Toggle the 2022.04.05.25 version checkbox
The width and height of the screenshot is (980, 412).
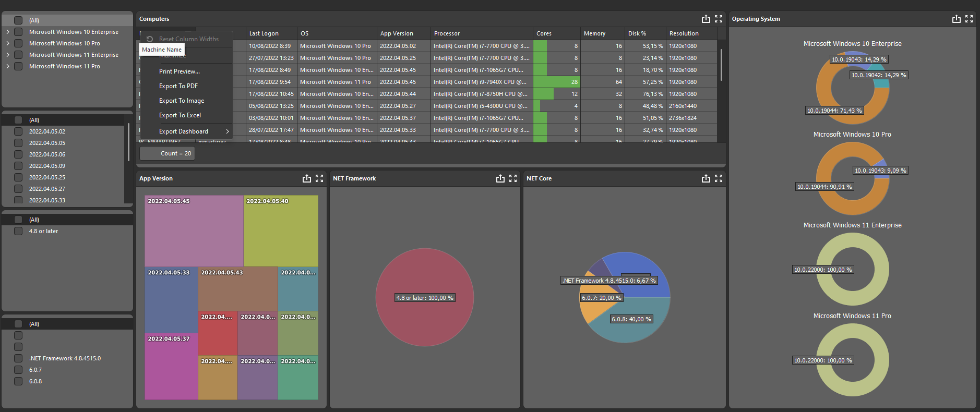[18, 177]
